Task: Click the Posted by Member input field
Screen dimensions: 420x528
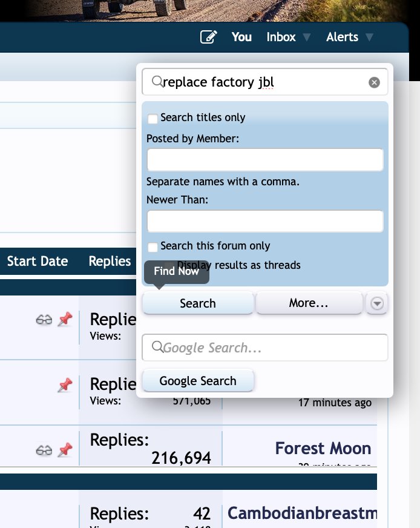Action: click(x=265, y=160)
